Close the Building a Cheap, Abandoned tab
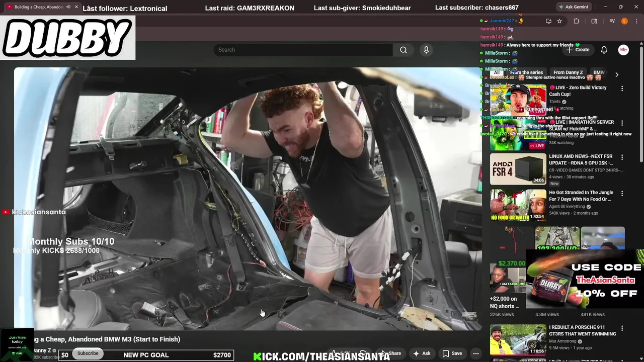 (76, 7)
